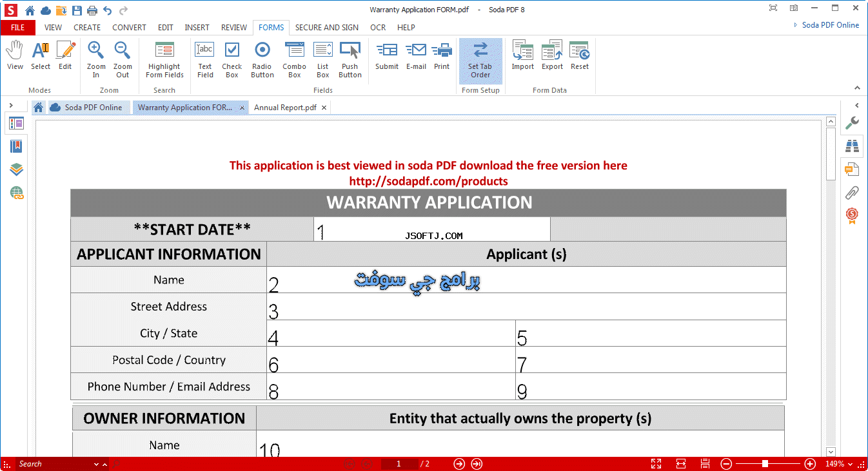Open the CREATE ribbon tab
The height and width of the screenshot is (471, 868).
pyautogui.click(x=87, y=28)
